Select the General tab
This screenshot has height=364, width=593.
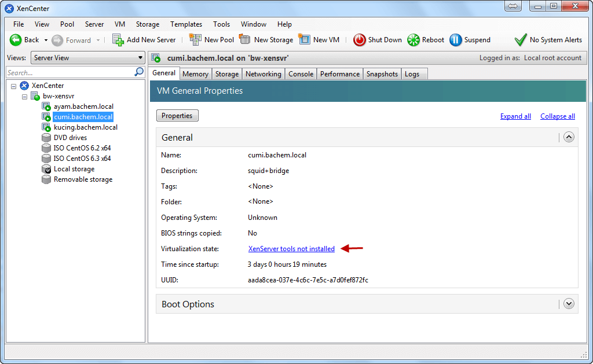(164, 73)
